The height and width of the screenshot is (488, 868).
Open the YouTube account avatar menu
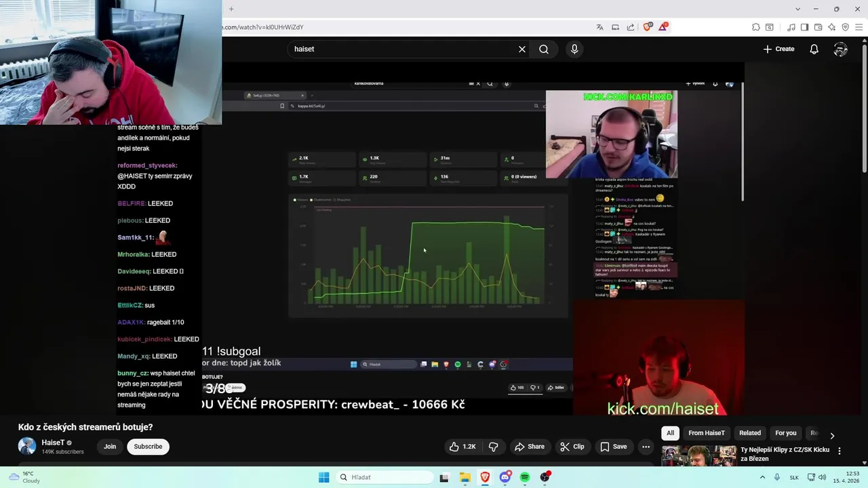coord(840,49)
